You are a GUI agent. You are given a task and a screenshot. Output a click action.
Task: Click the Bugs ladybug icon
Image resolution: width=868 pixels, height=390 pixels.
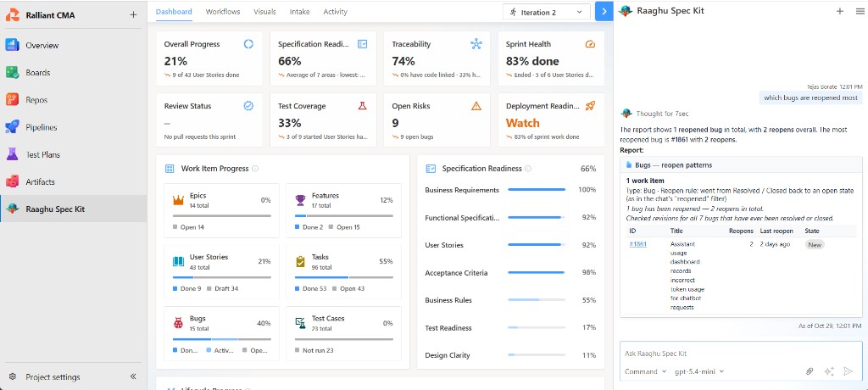click(x=178, y=323)
